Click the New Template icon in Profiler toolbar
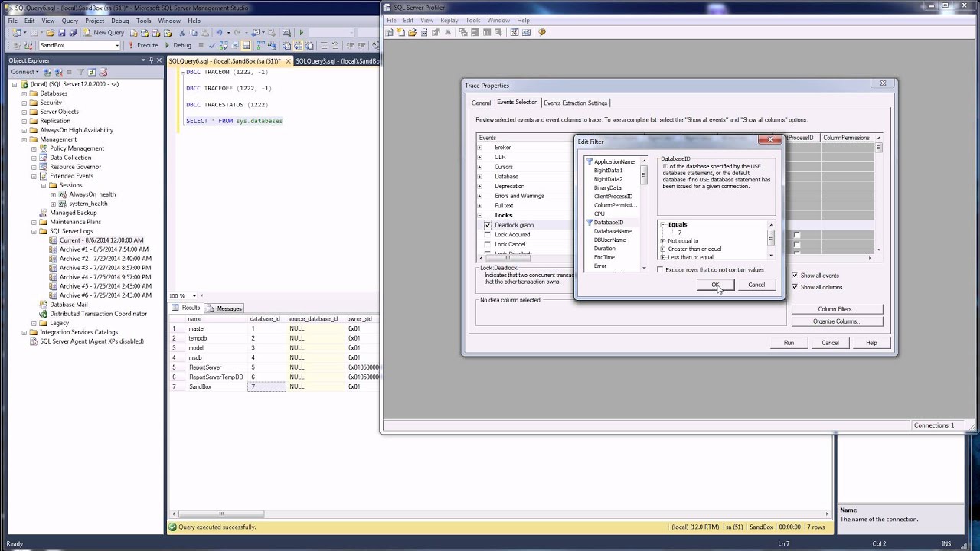 tap(400, 32)
